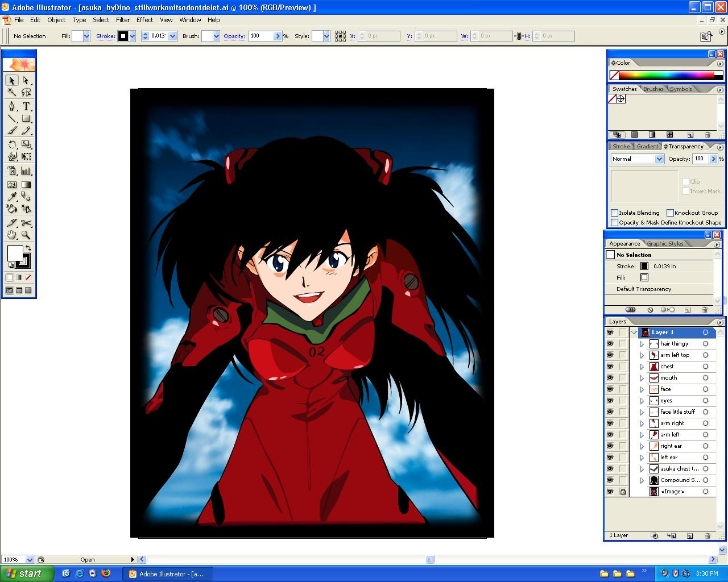The height and width of the screenshot is (582, 728).
Task: Open the Object menu
Action: (x=56, y=20)
